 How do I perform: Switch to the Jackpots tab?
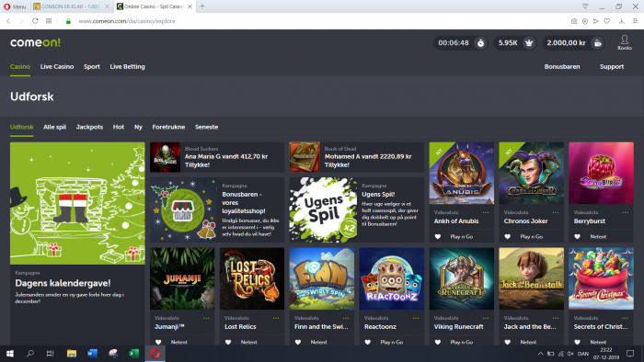point(89,127)
